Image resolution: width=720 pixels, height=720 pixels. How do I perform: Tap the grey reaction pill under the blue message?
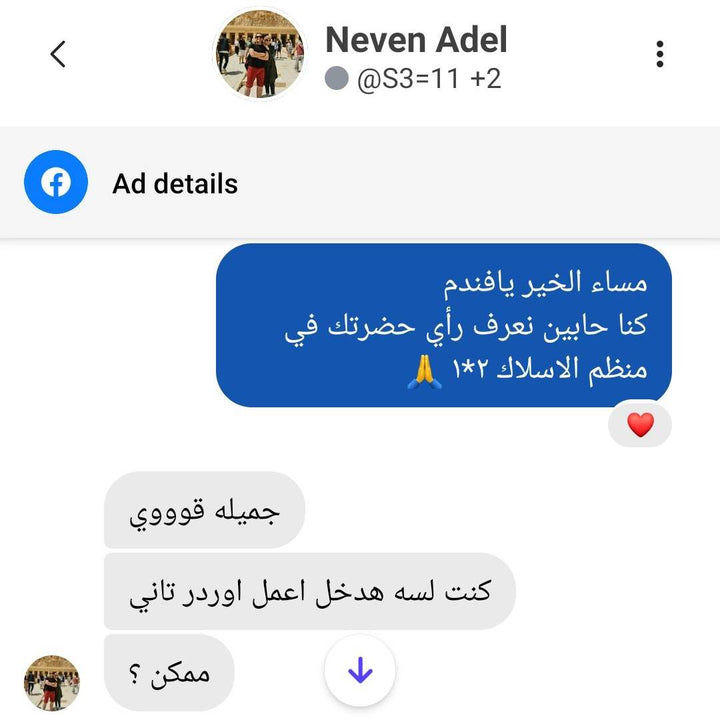click(640, 425)
